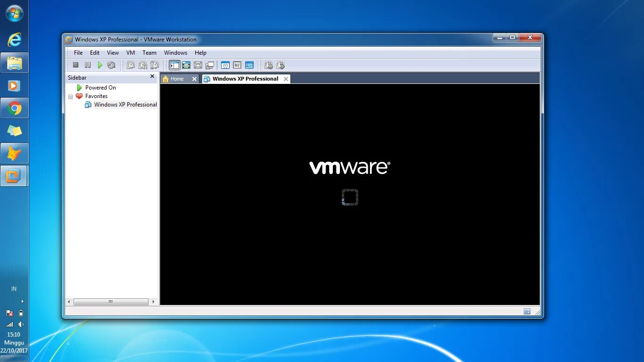
Task: Click the Action Center flag tray icon
Action: point(9,313)
